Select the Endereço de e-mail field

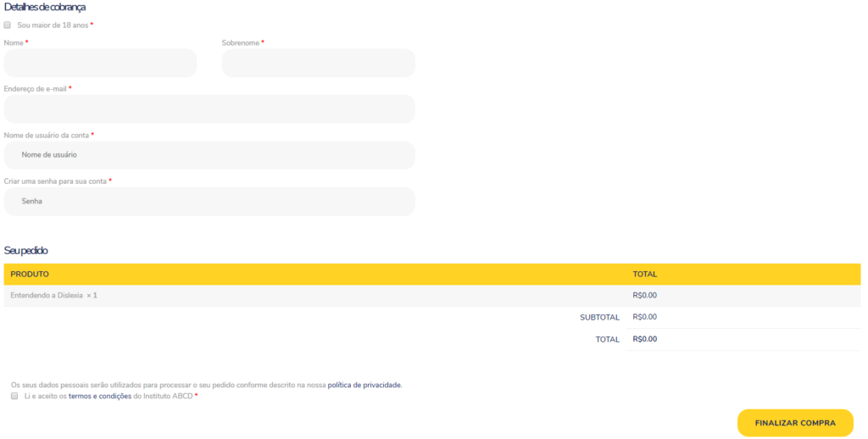click(209, 109)
